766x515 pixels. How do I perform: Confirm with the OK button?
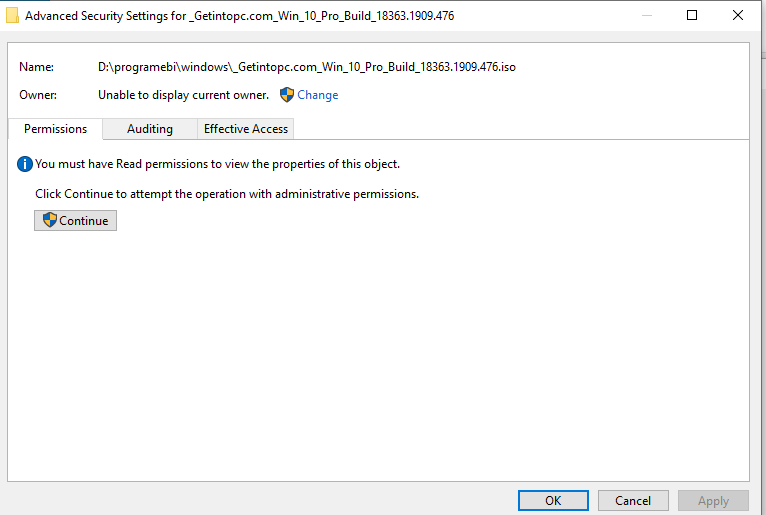pos(553,500)
